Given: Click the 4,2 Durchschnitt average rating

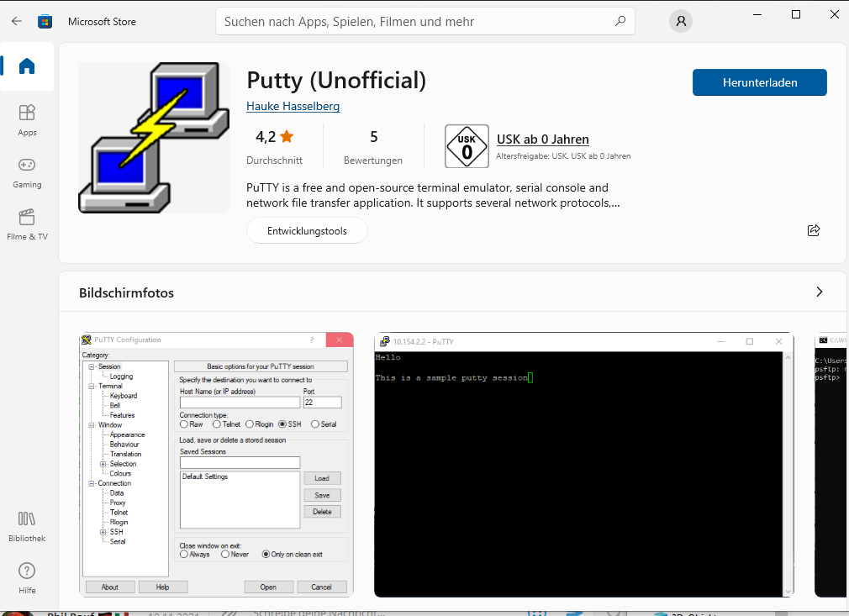Looking at the screenshot, I should (275, 147).
